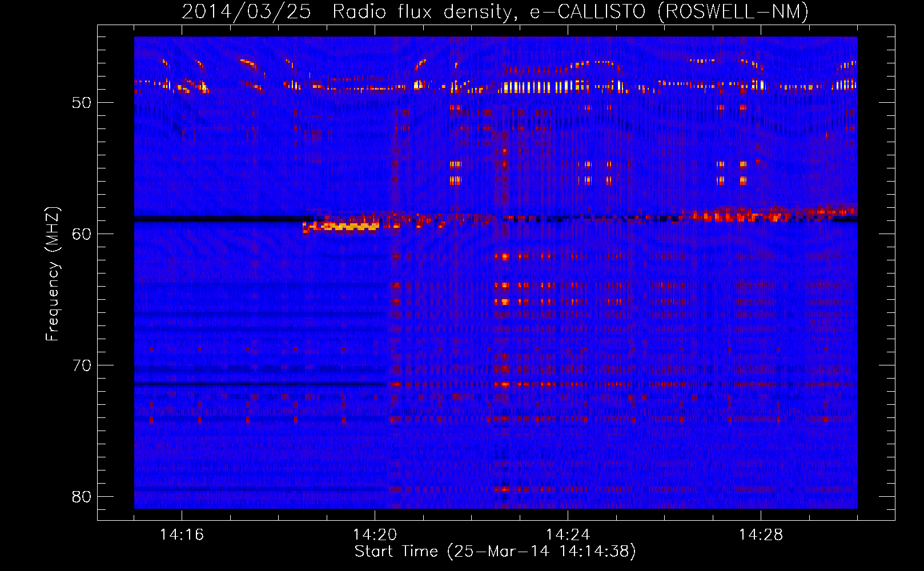Click the 60 frequency tick label
Screen dimensions: 924x571
tap(82, 234)
